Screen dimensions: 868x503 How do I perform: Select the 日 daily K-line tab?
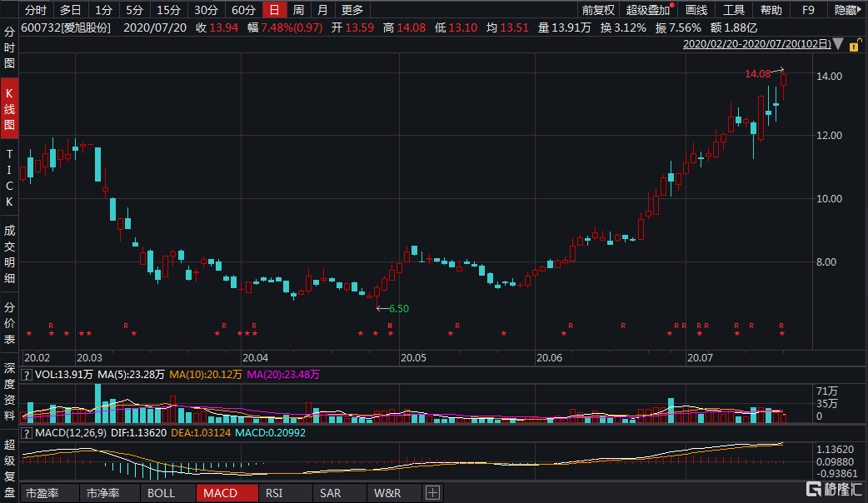pos(275,10)
